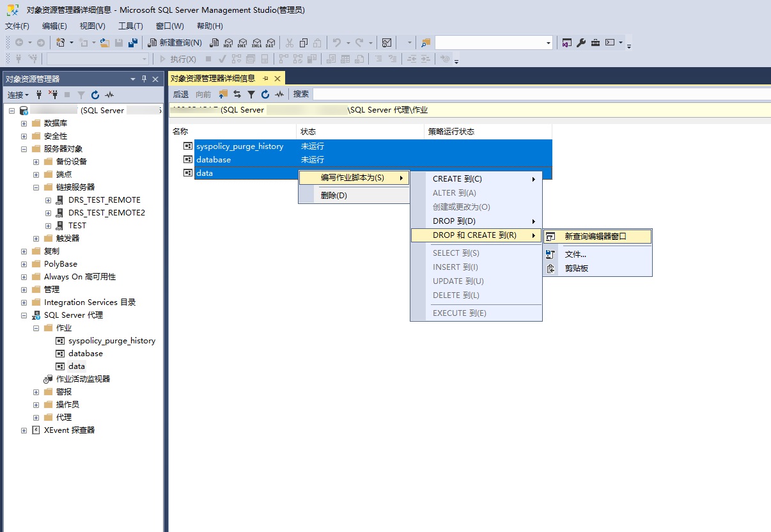Expand the 数据库 tree node
Viewport: 771px width, 532px height.
point(24,123)
